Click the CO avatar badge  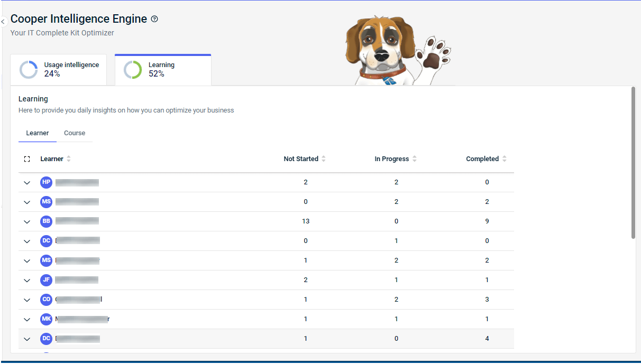tap(47, 300)
